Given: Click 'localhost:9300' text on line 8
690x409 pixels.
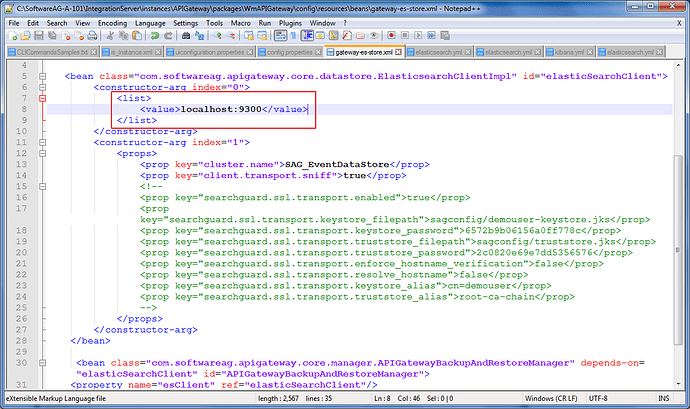Looking at the screenshot, I should (221, 109).
